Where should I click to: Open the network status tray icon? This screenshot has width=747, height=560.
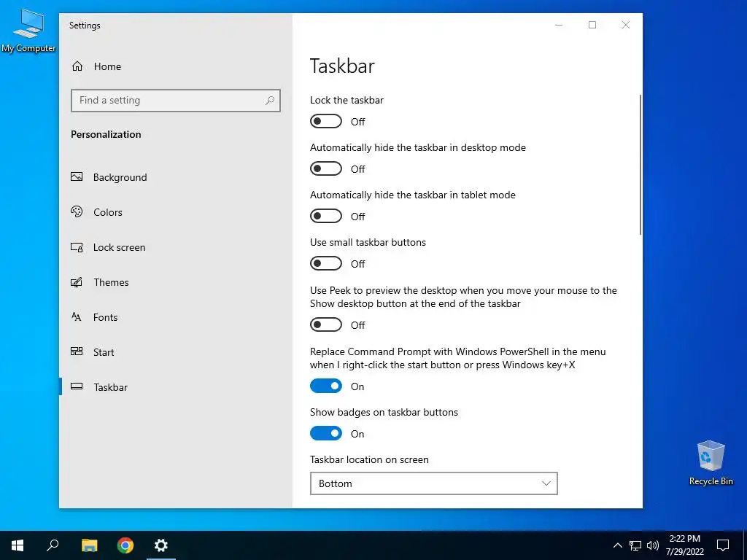pyautogui.click(x=635, y=545)
